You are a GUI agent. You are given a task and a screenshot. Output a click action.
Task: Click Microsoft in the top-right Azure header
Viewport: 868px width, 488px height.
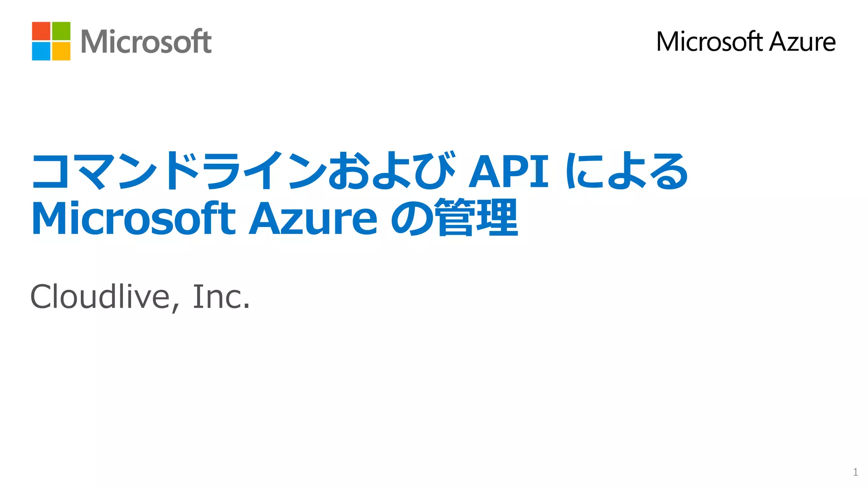(x=709, y=42)
